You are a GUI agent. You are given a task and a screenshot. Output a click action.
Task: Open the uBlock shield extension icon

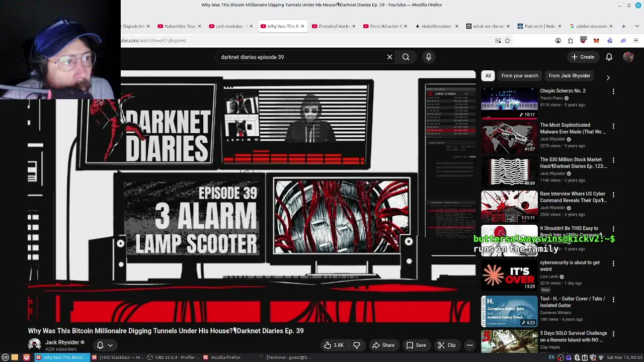(583, 40)
